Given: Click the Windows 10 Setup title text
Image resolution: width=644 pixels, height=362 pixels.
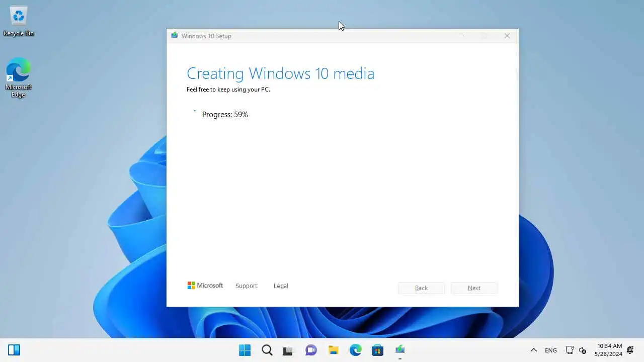Looking at the screenshot, I should (x=206, y=36).
